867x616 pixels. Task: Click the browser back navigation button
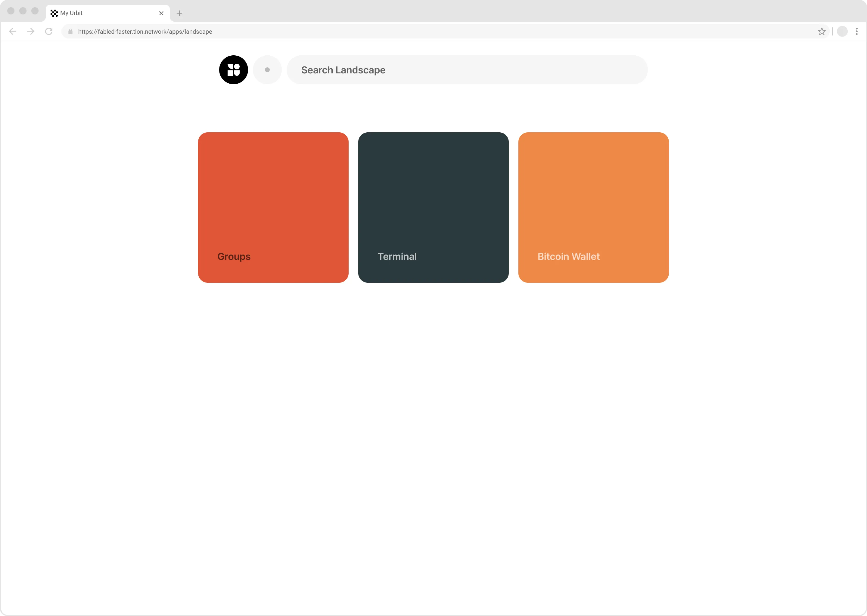[13, 31]
